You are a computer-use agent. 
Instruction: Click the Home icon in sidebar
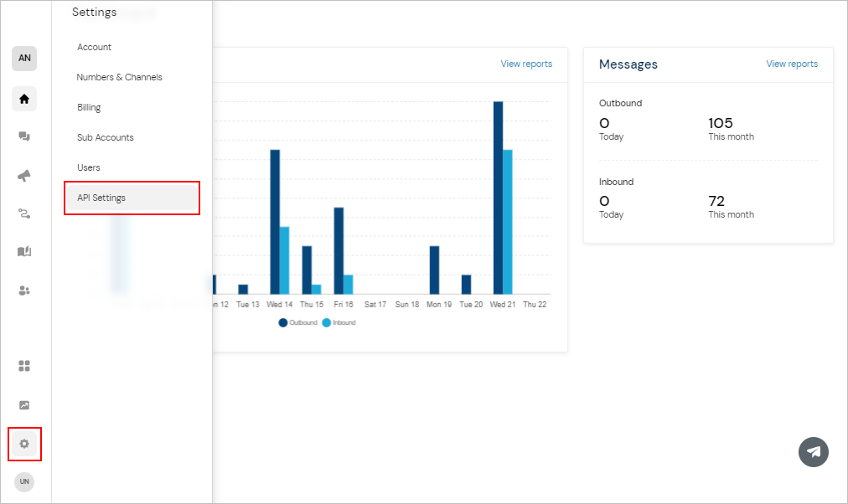tap(24, 99)
